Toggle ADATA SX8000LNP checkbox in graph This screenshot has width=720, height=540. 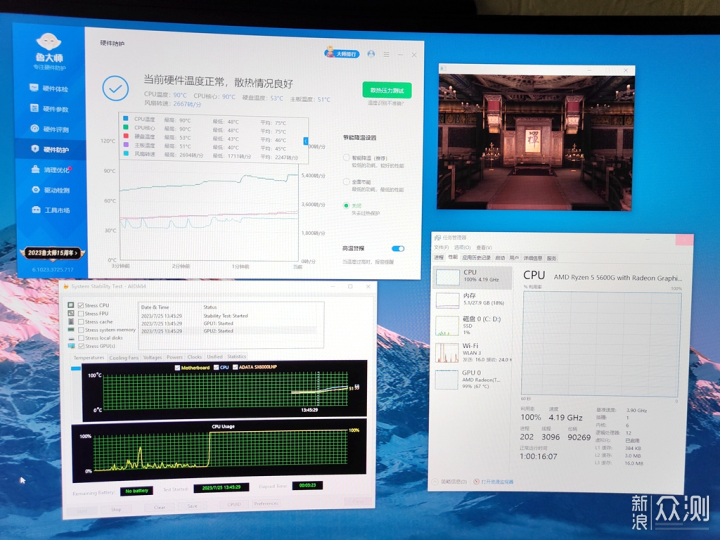point(235,367)
